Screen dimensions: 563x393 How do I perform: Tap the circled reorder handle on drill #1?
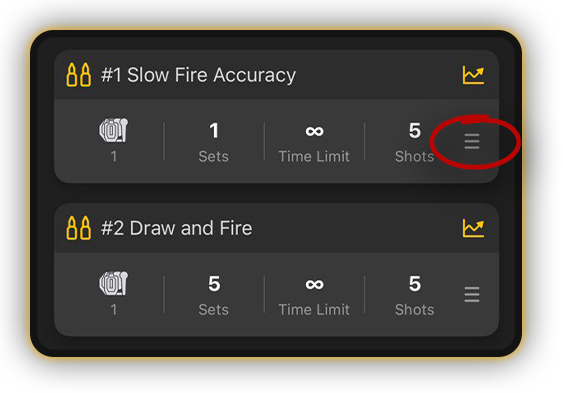point(472,141)
